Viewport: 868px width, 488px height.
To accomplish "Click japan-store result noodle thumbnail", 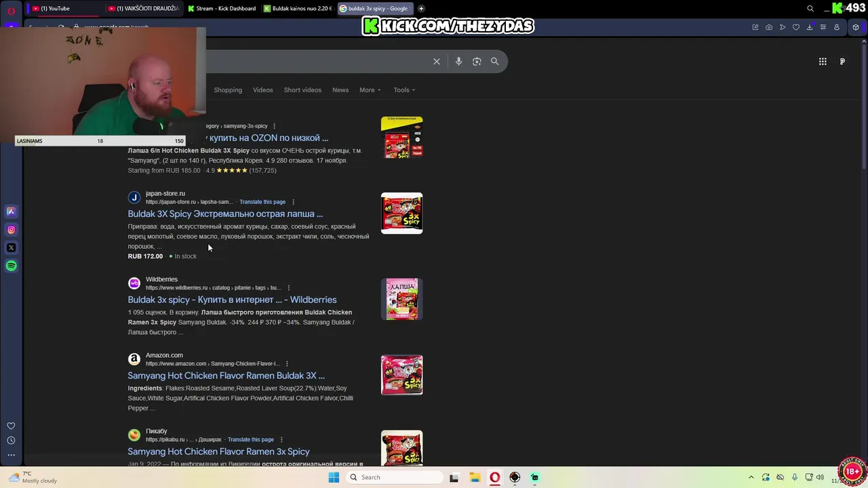I will 401,213.
